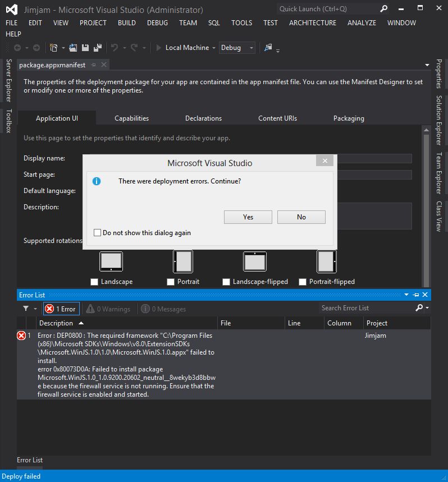The width and height of the screenshot is (448, 482).
Task: Open the ARCHITECTURE menu
Action: coord(312,23)
